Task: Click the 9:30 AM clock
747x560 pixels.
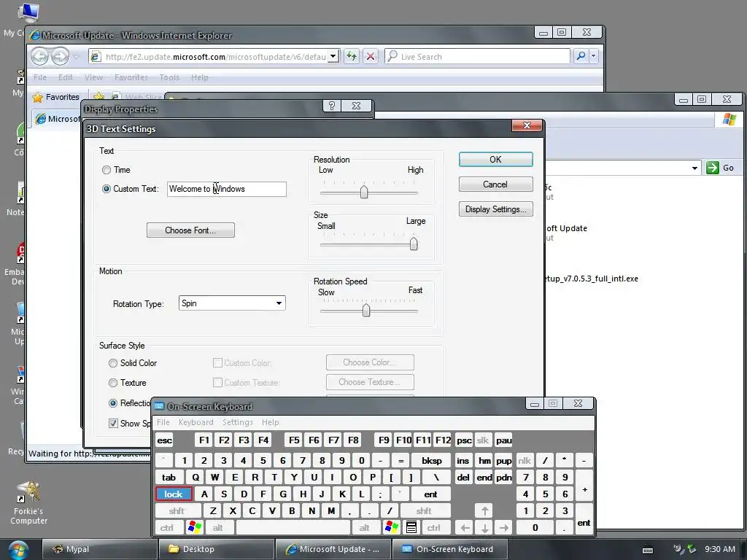Action: tap(719, 549)
